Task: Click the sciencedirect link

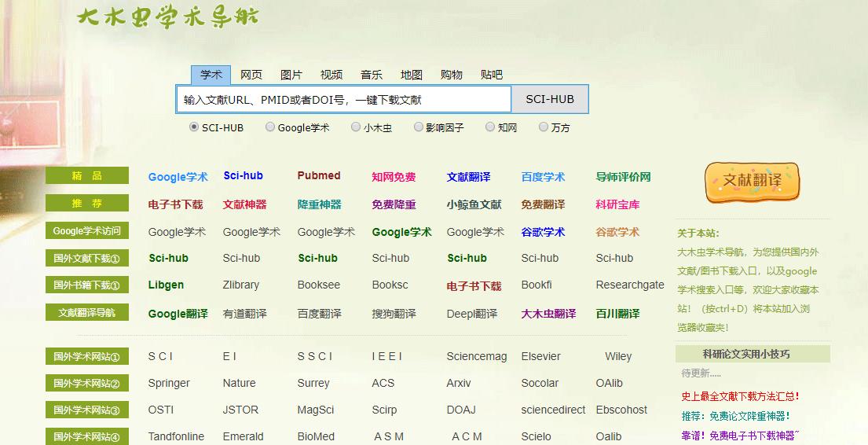Action: coord(553,410)
